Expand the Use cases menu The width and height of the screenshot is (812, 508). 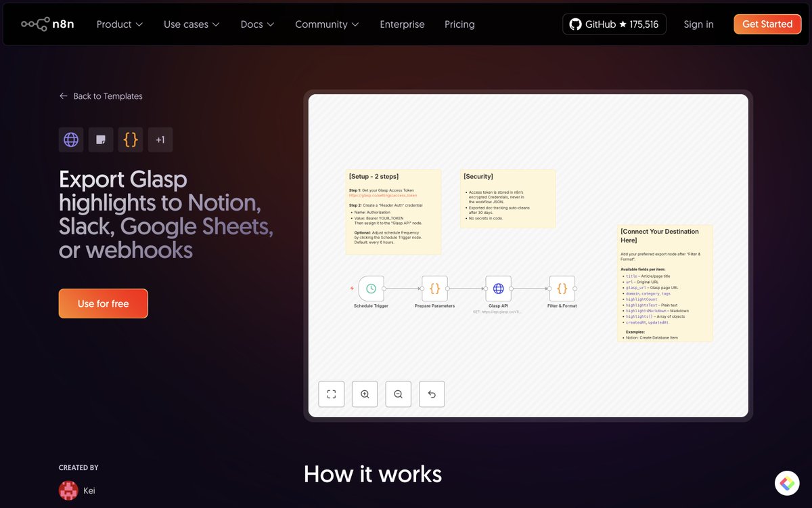coord(191,24)
